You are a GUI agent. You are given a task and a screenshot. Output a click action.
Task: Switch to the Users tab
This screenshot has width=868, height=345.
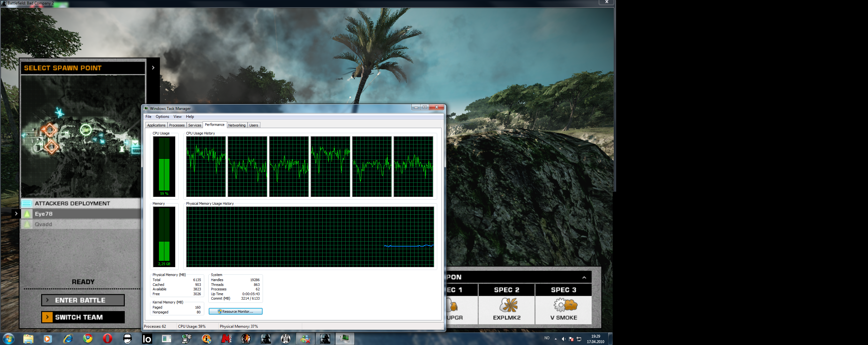click(253, 125)
